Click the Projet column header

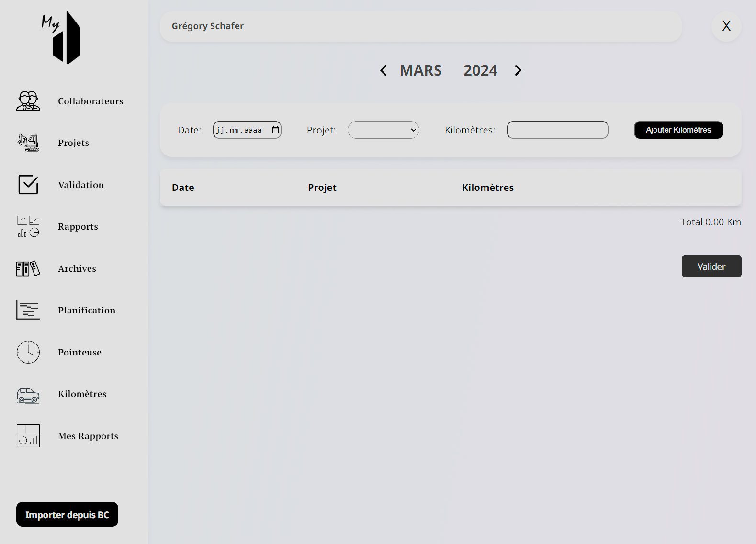[322, 188]
